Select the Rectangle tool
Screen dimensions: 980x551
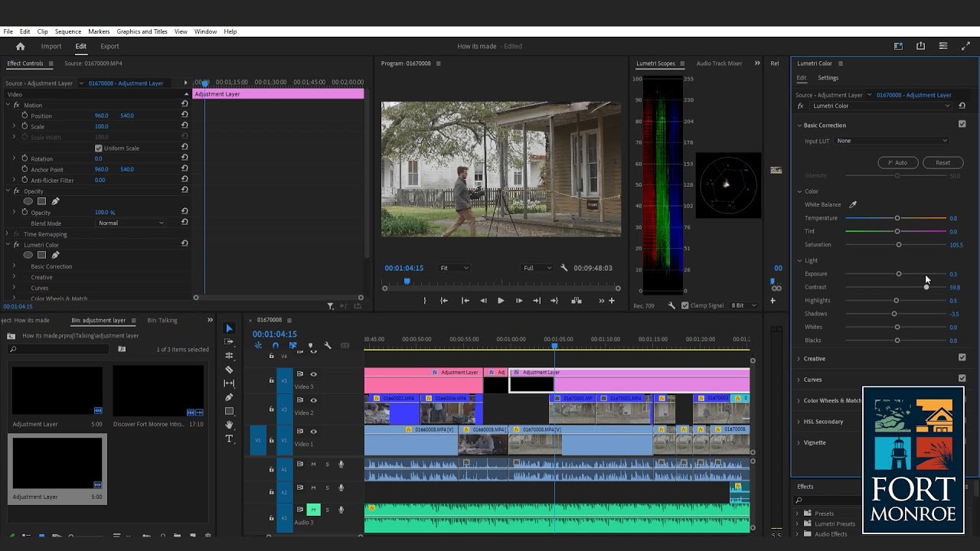pyautogui.click(x=229, y=411)
